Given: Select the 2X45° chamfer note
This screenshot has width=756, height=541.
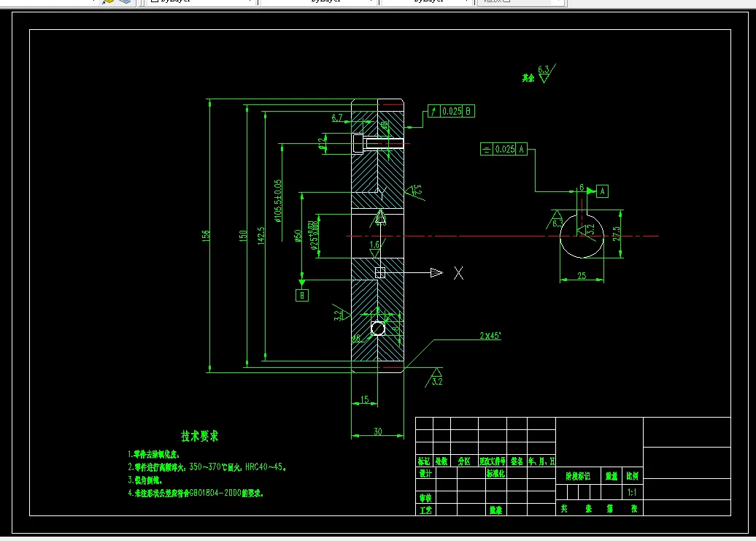Looking at the screenshot, I should click(490, 336).
